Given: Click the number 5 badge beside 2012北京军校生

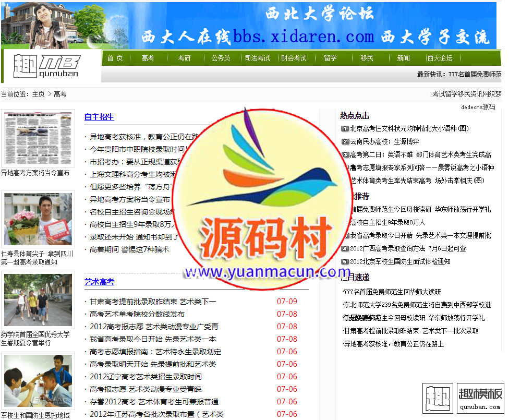Looking at the screenshot, I should [x=345, y=262].
